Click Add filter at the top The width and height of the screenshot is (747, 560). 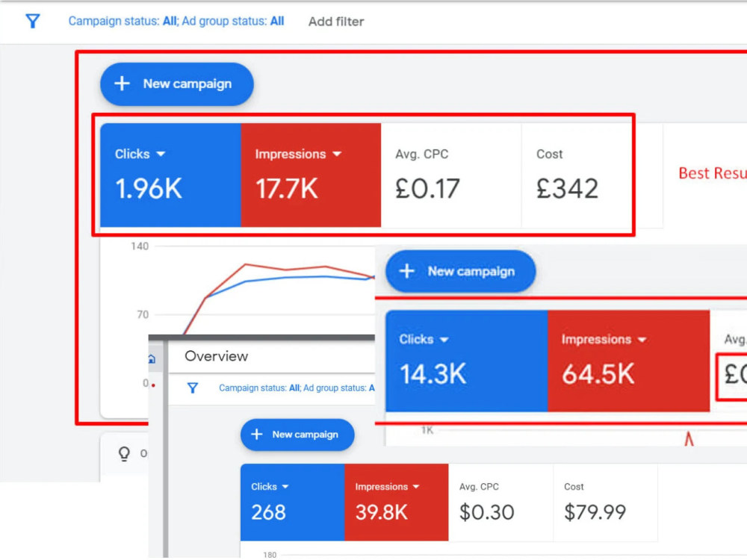coord(336,22)
